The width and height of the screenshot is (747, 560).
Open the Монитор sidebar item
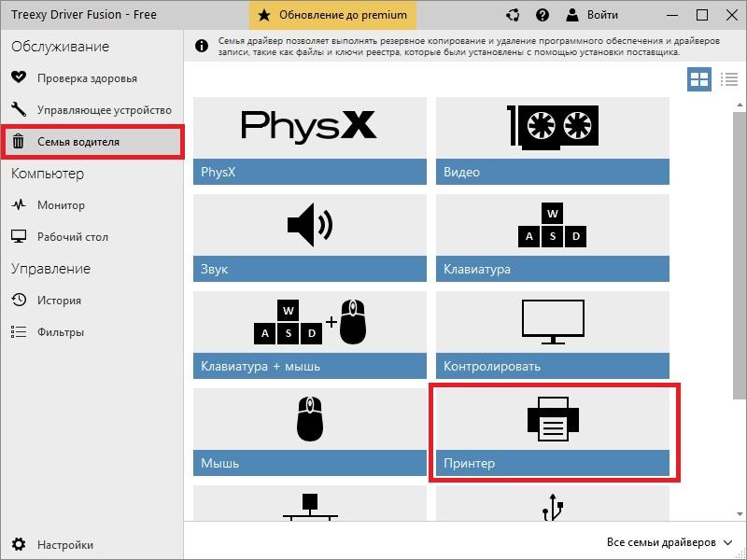click(x=61, y=205)
